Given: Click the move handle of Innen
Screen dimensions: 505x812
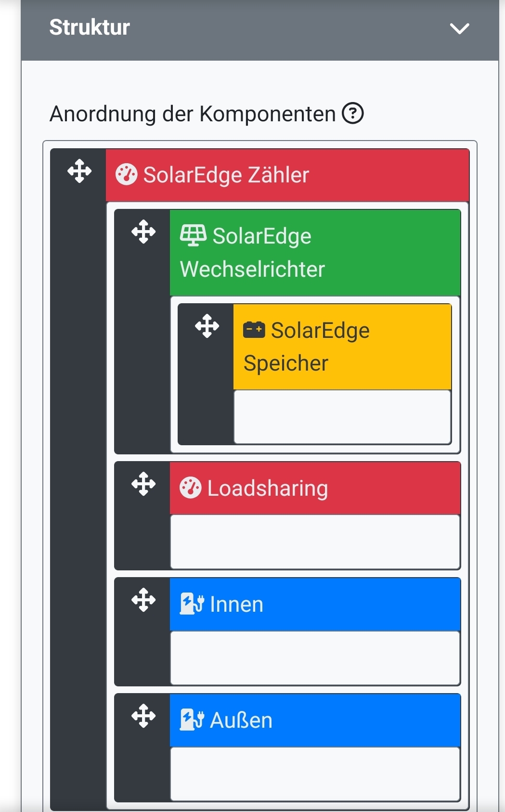Looking at the screenshot, I should pos(143,601).
